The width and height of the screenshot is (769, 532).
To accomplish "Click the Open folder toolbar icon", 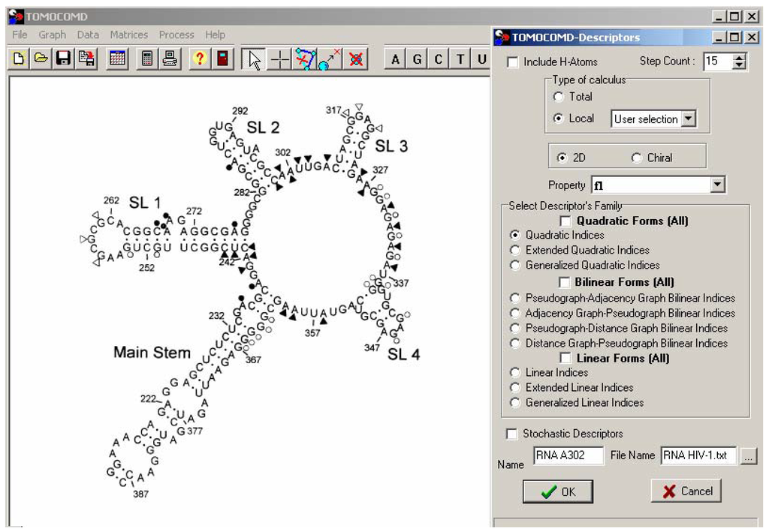I will pyautogui.click(x=41, y=59).
